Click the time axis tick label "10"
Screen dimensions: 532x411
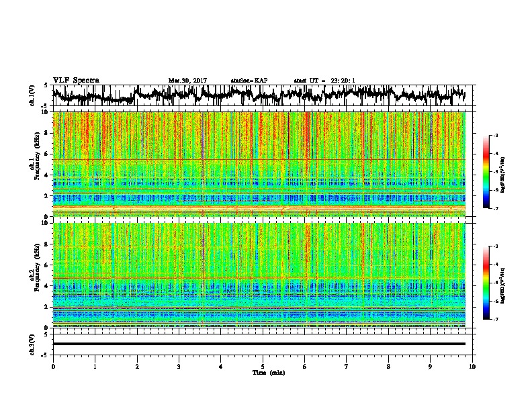click(472, 367)
